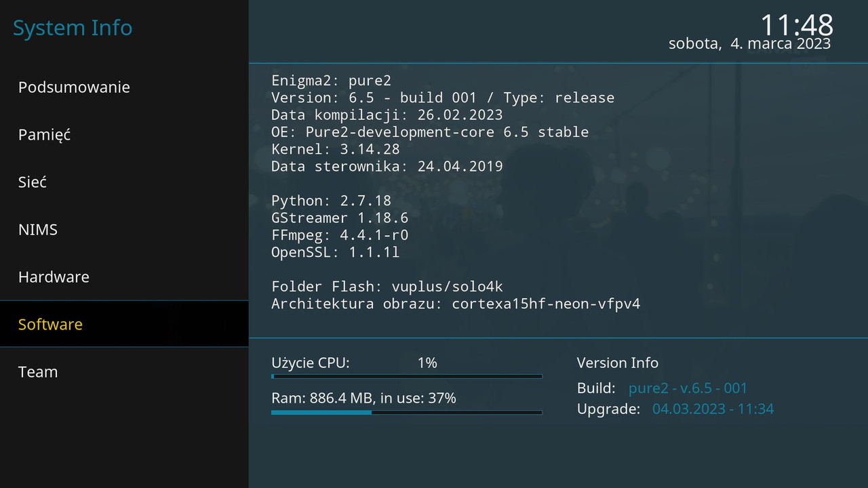Click the Ram usage progress bar
868x488 pixels.
click(407, 412)
